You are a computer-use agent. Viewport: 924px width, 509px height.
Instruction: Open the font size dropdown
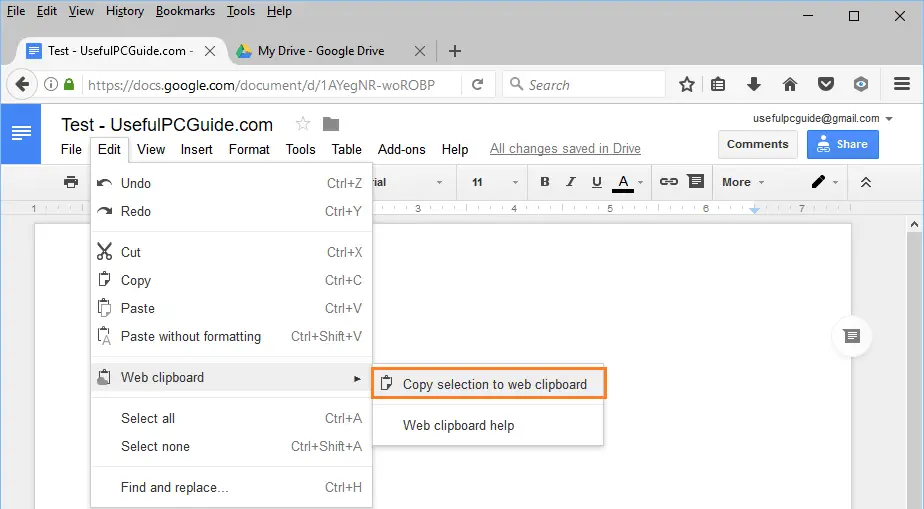[x=495, y=182]
